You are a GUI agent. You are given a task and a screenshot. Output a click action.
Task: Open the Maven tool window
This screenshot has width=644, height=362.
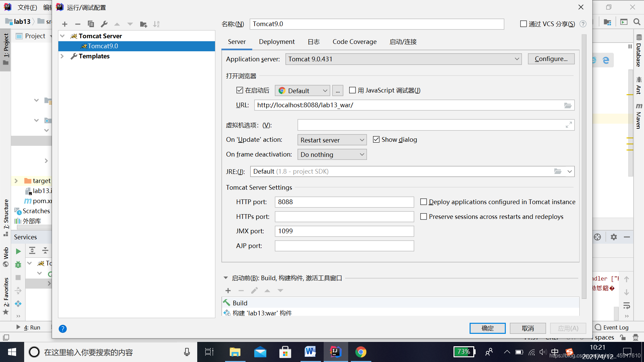pyautogui.click(x=639, y=116)
